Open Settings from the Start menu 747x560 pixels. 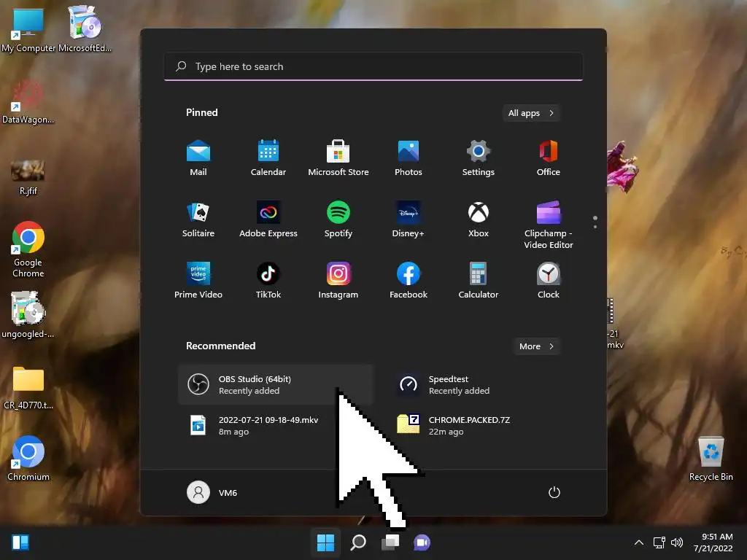coord(479,158)
